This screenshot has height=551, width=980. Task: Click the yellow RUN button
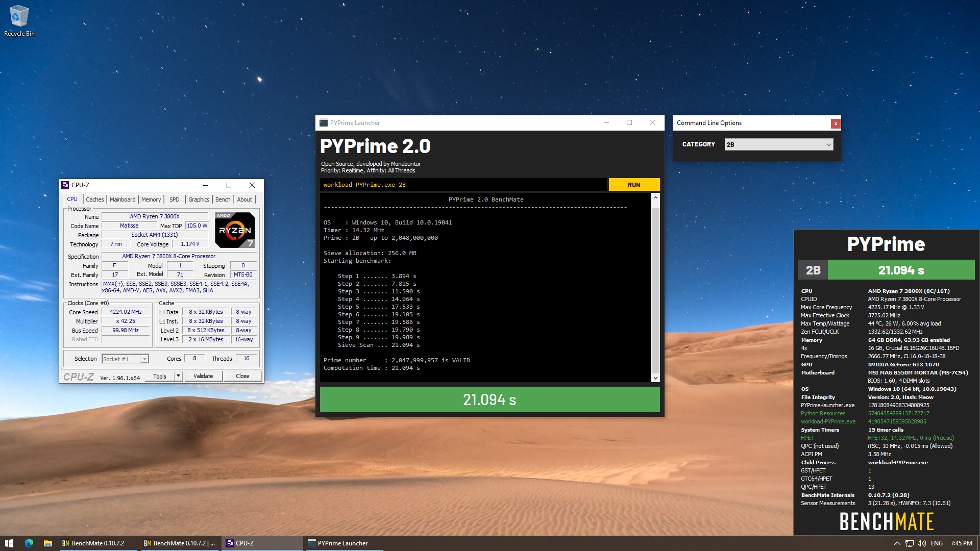[x=634, y=185]
